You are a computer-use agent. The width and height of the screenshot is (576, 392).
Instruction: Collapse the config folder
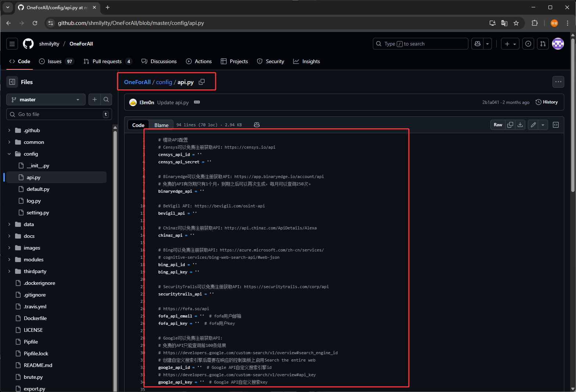click(x=9, y=154)
